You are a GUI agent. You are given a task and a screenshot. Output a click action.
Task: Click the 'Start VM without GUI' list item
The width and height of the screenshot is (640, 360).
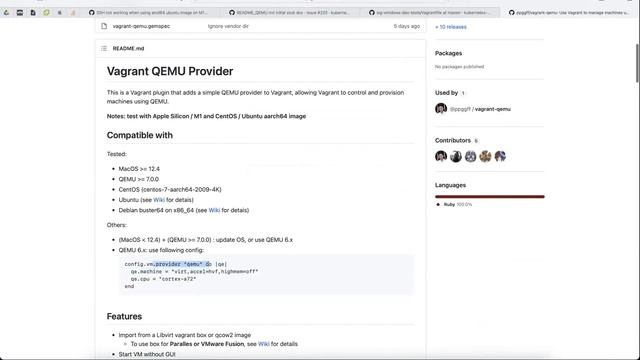tap(147, 354)
